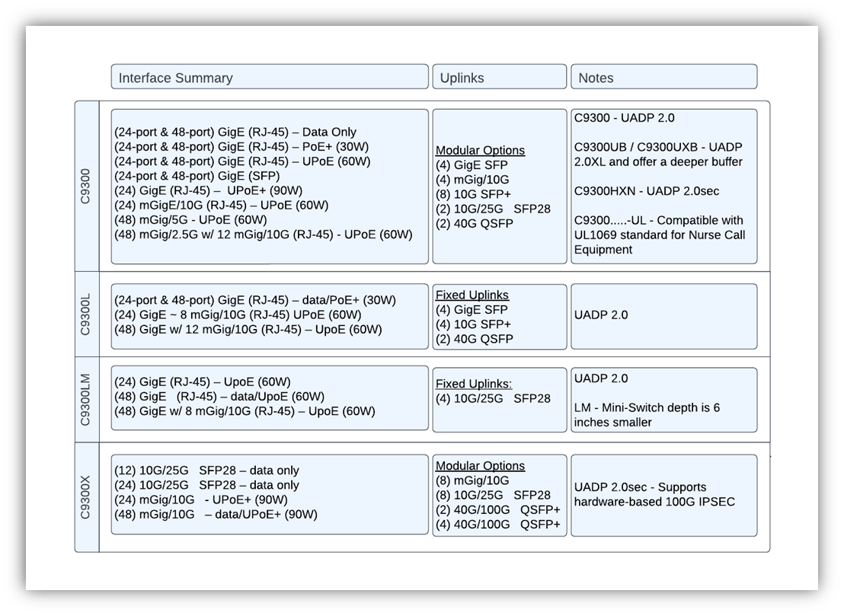
Task: Click the C9300LM interface summary box
Action: tap(270, 398)
